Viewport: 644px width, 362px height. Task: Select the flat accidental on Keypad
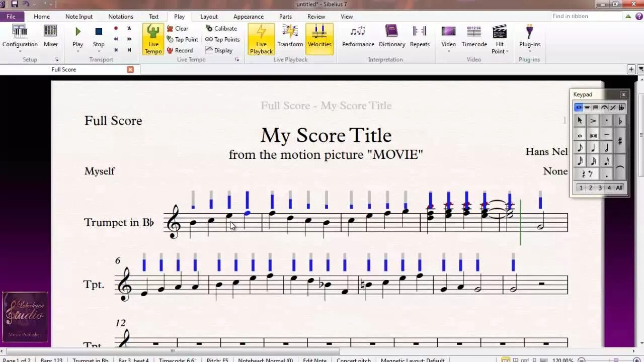click(x=620, y=121)
